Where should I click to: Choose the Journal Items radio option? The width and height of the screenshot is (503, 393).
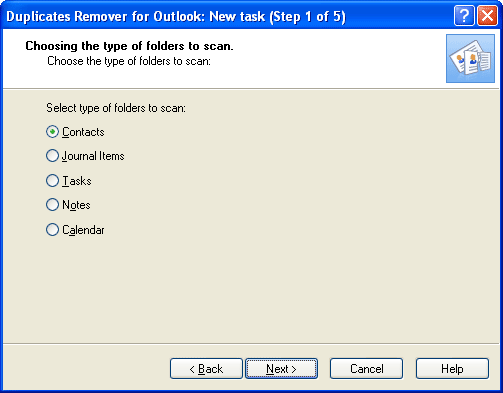52,156
